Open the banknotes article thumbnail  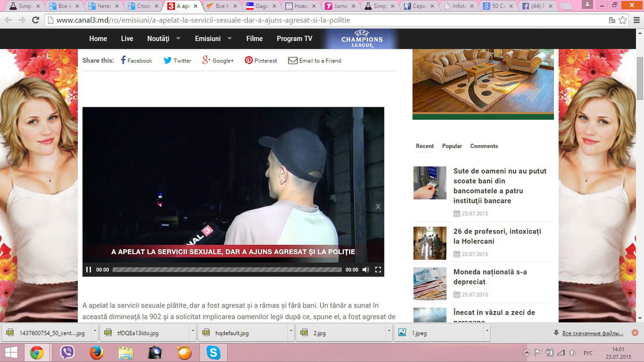click(430, 283)
